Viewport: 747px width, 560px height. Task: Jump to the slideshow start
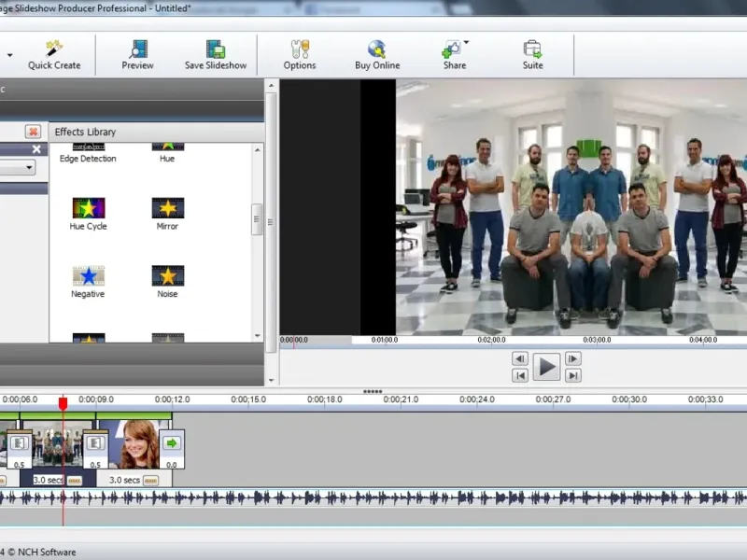pyautogui.click(x=520, y=376)
